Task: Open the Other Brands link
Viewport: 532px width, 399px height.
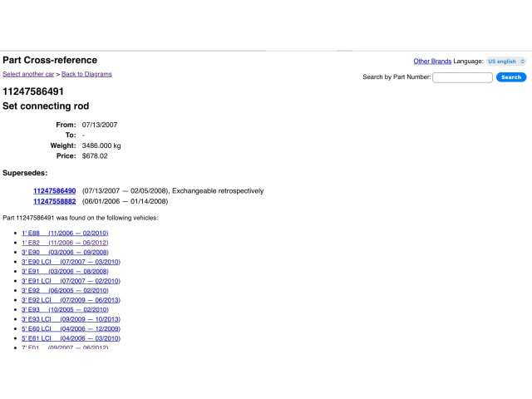Action: tap(432, 62)
